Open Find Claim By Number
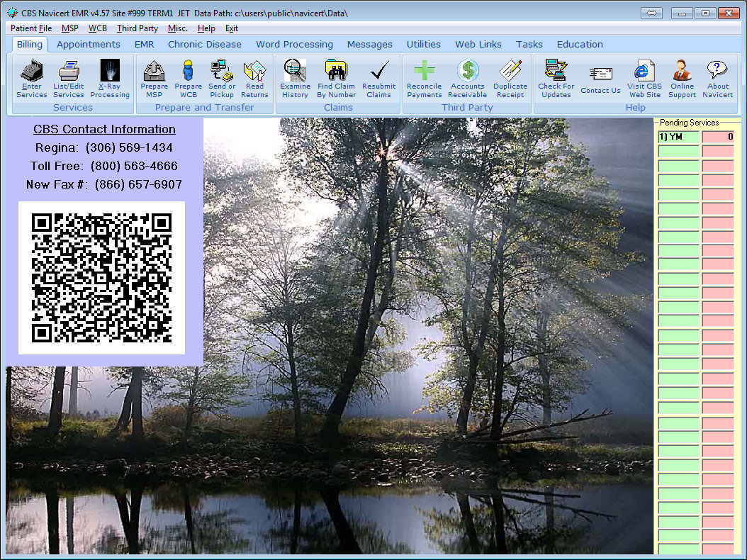The image size is (747, 560). 336,78
